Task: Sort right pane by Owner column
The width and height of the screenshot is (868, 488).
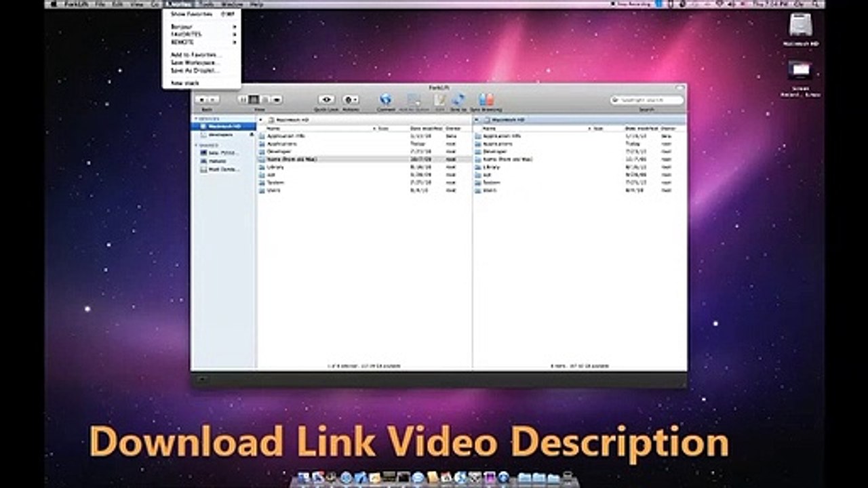Action: pos(669,128)
